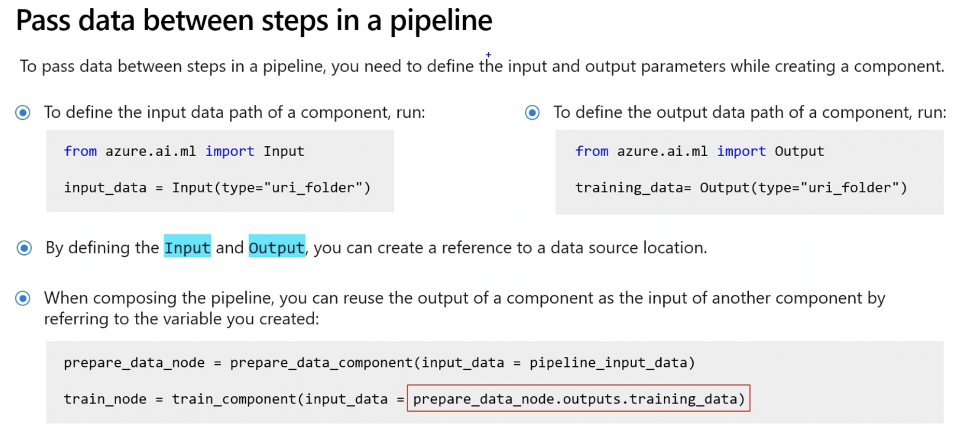
Task: Click the text 'To define the output data path of a component, run:'
Action: coord(749,112)
